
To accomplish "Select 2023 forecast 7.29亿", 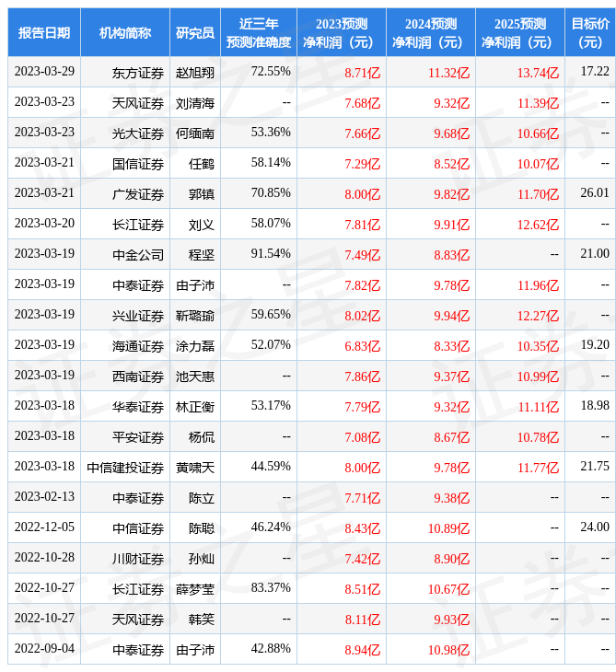I will pyautogui.click(x=362, y=164).
